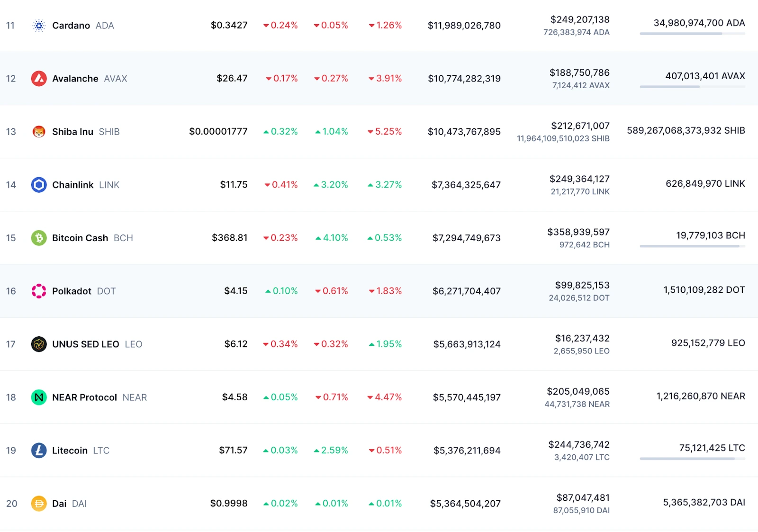Click Cardano 24h volume $249,207,138
The width and height of the screenshot is (758, 532).
pyautogui.click(x=580, y=19)
